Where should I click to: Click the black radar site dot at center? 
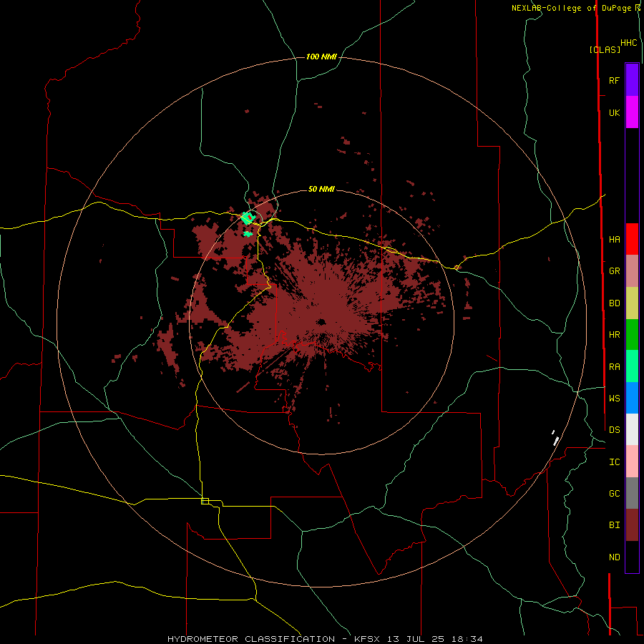coord(321,321)
